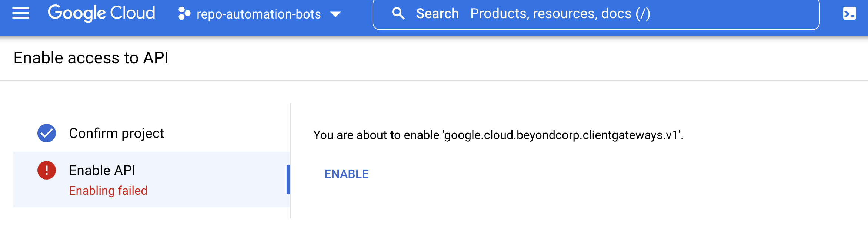Click the Enabling failed error text

[x=108, y=191]
